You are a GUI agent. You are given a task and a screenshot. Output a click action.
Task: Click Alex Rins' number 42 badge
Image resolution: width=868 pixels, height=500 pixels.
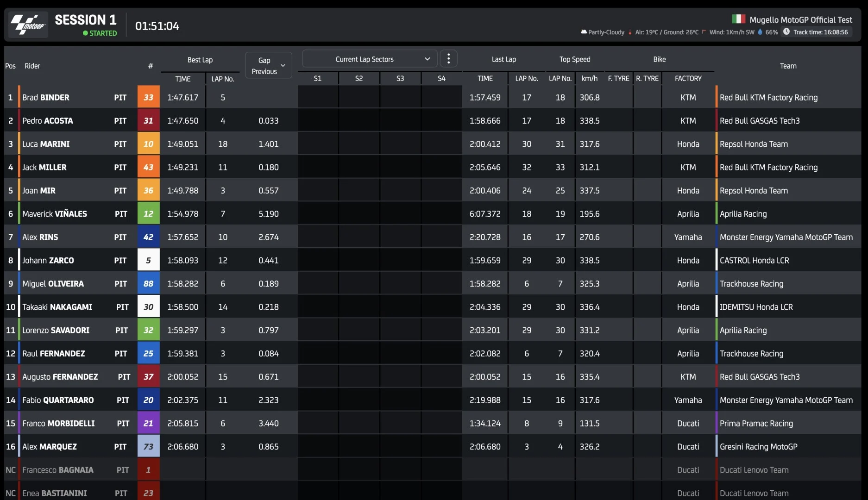coord(148,237)
